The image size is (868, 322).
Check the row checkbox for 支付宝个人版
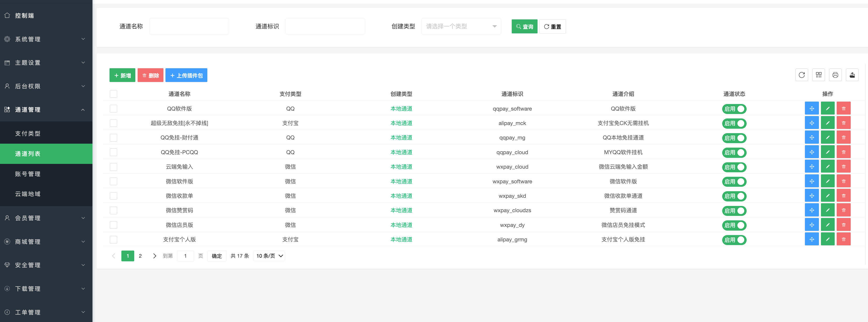coord(113,240)
